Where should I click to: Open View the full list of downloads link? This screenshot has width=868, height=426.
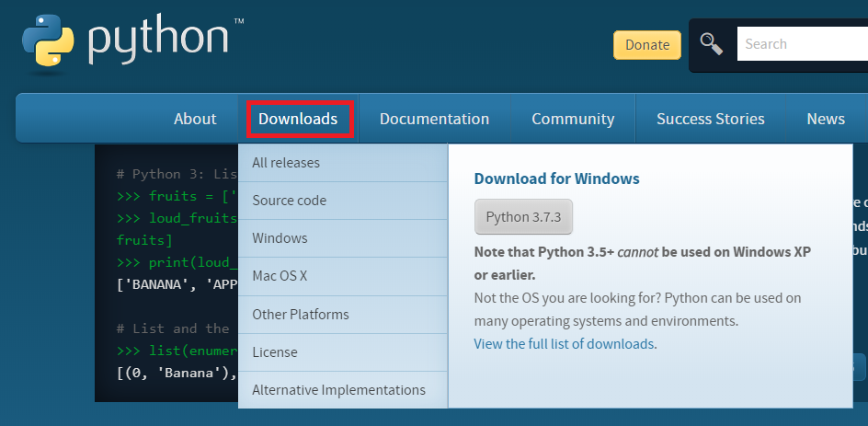tap(564, 344)
